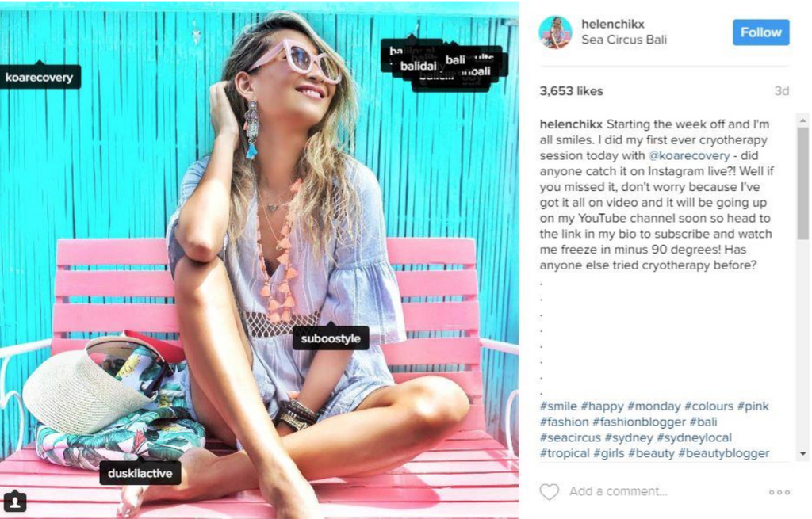This screenshot has height=519, width=812.
Task: Click the @koarecovery mention in caption
Action: pos(689,156)
